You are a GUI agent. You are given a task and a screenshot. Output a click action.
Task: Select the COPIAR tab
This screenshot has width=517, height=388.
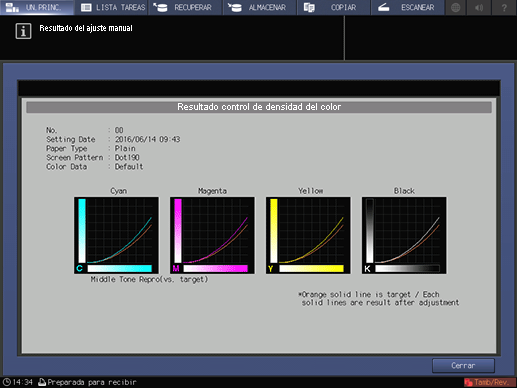click(x=334, y=7)
